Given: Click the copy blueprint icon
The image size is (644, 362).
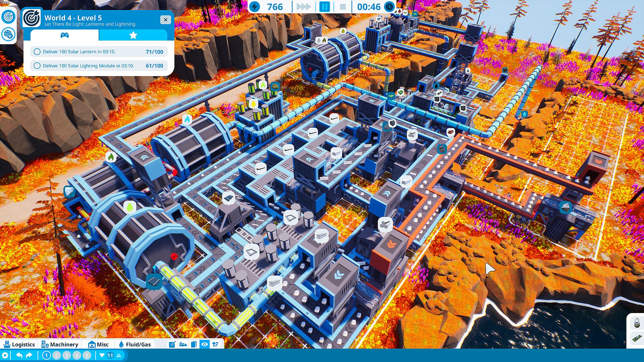Looking at the screenshot, I should 194,344.
